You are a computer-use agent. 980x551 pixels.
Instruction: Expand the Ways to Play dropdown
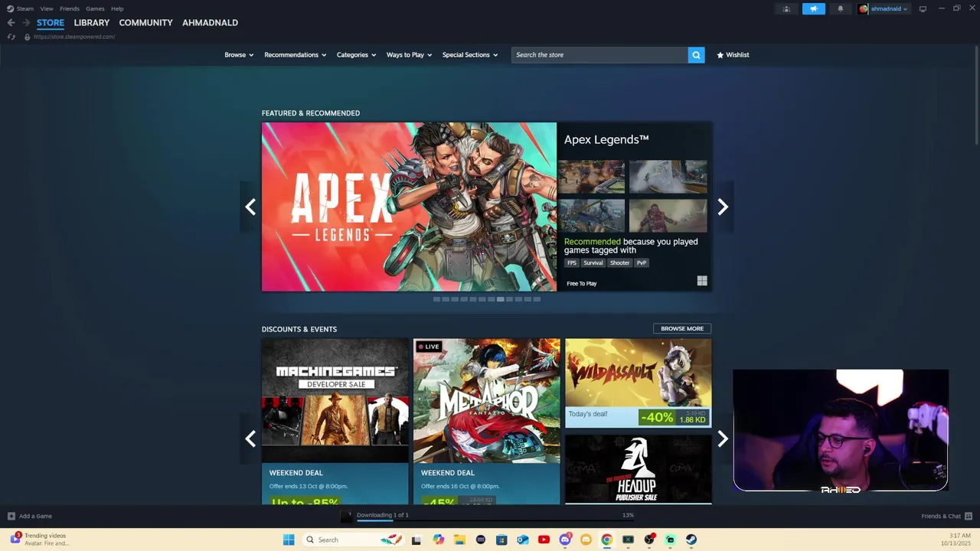click(409, 55)
